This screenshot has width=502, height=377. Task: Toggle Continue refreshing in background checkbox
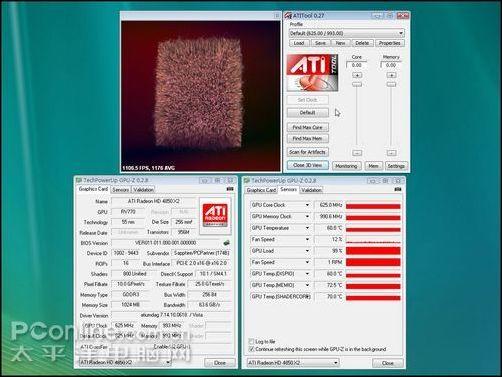pyautogui.click(x=251, y=349)
